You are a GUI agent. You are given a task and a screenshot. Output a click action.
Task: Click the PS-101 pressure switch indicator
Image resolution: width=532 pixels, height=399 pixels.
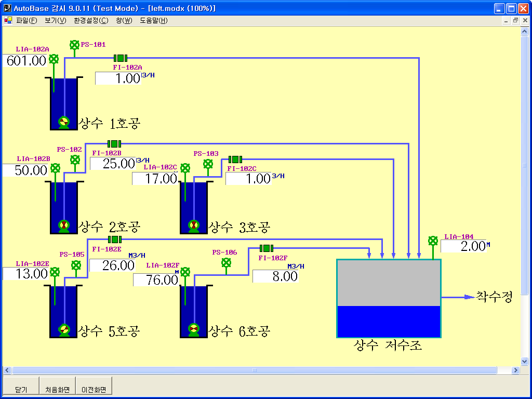click(74, 45)
